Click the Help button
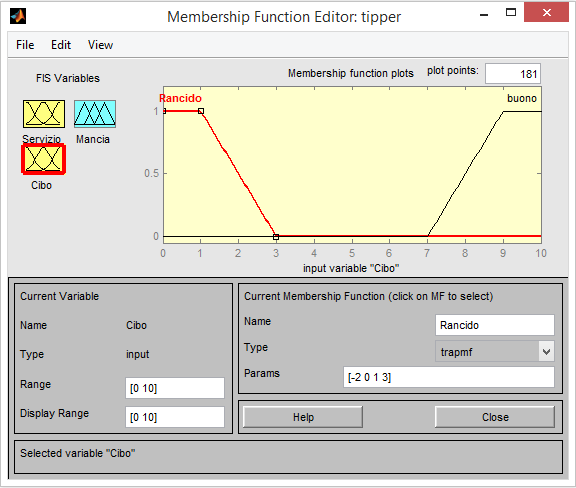This screenshot has height=488, width=576. 303,417
